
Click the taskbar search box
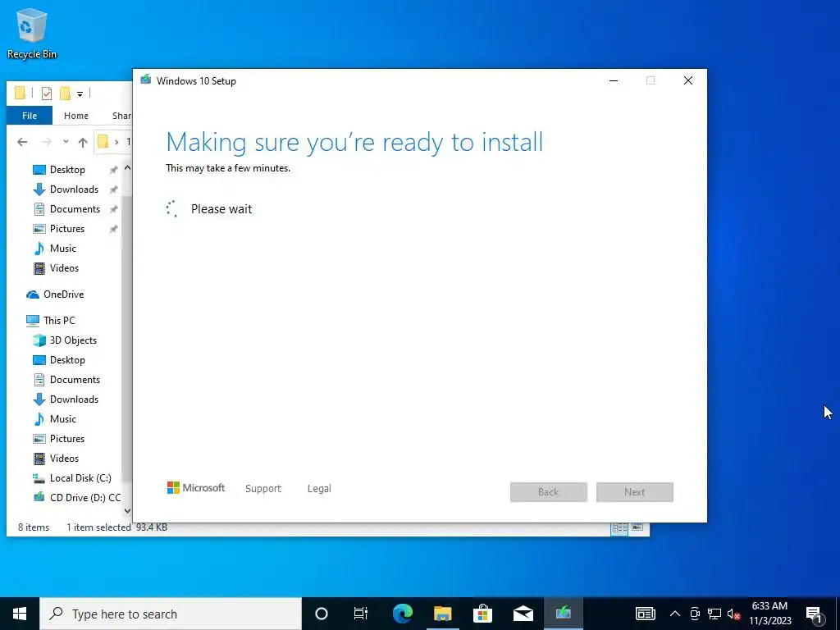tap(171, 614)
